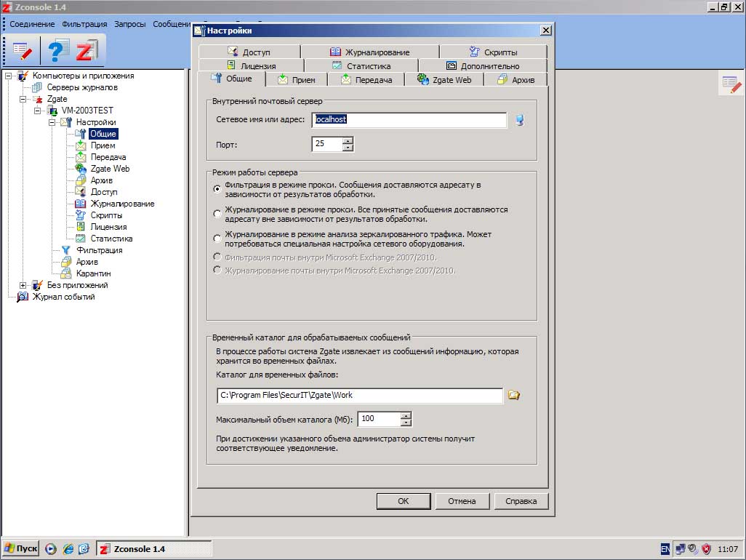
Task: Select зеркалированного трафика analysis mode radio
Action: pos(217,239)
